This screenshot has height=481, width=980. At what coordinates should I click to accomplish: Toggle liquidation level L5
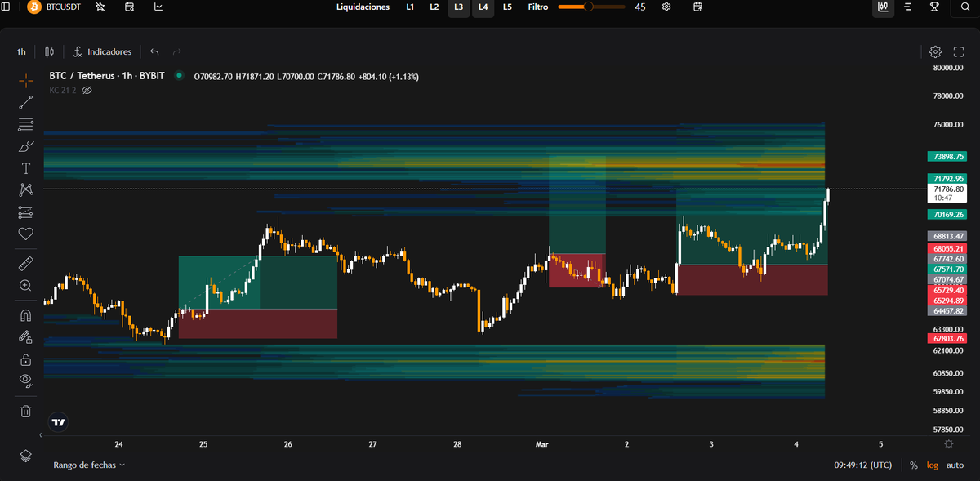pyautogui.click(x=507, y=7)
